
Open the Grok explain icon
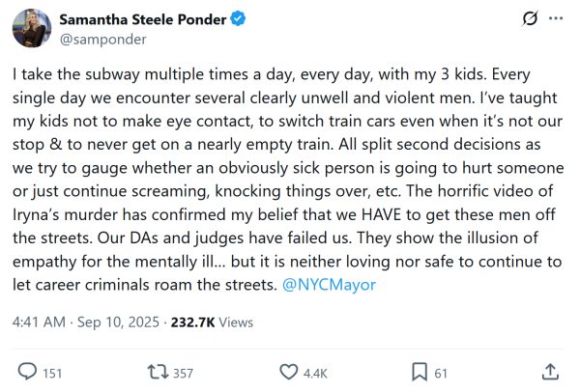[x=530, y=19]
